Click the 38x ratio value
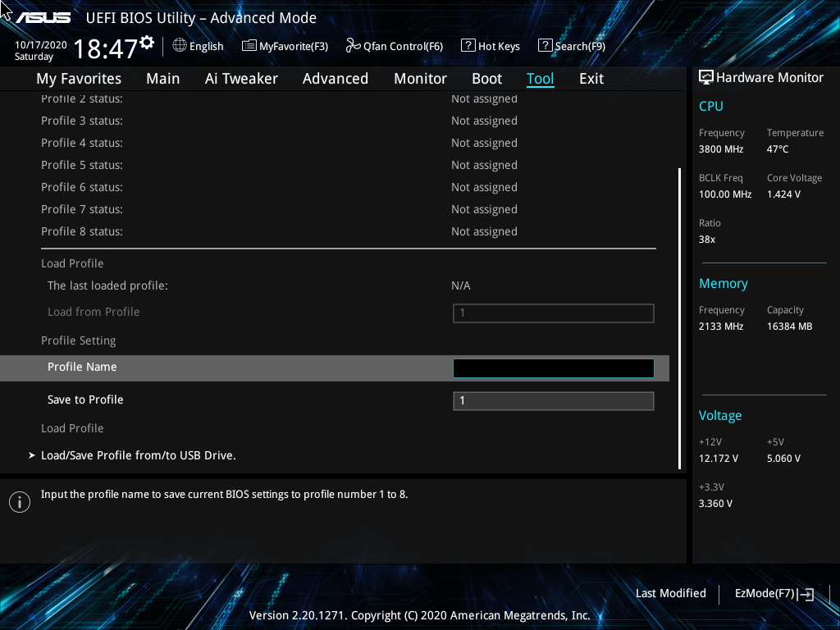840x630 pixels. point(707,240)
